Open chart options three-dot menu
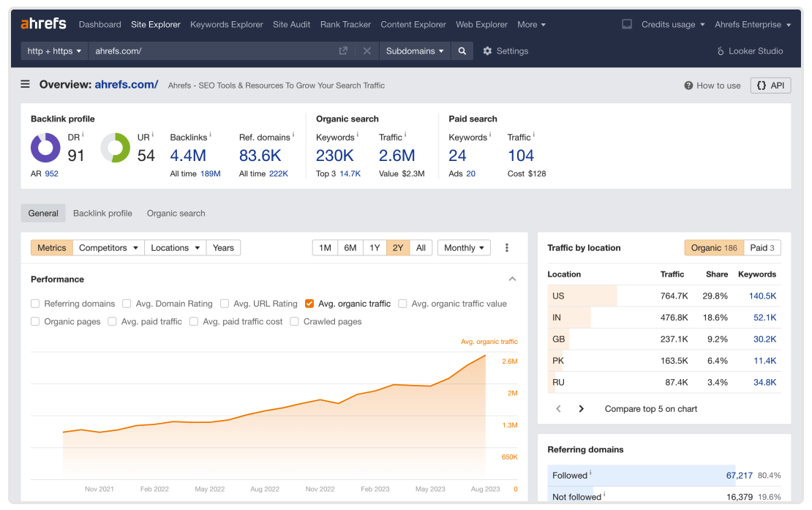This screenshot has width=812, height=510. [x=507, y=248]
